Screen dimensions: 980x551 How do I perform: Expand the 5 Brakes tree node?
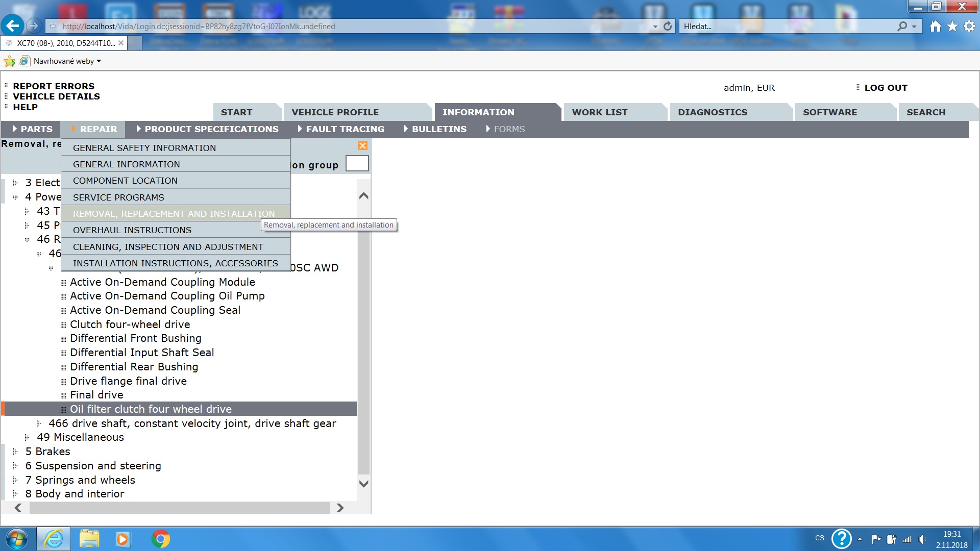pyautogui.click(x=15, y=452)
